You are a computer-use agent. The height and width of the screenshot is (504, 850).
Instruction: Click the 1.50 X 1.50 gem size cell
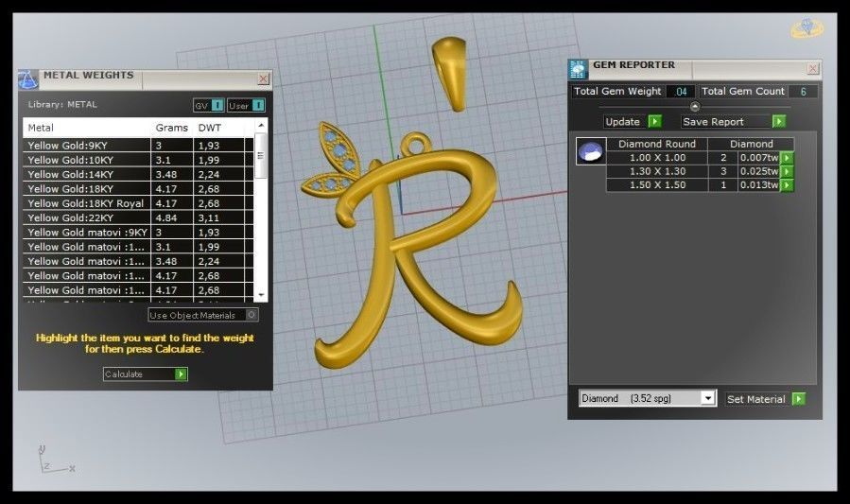pyautogui.click(x=657, y=184)
